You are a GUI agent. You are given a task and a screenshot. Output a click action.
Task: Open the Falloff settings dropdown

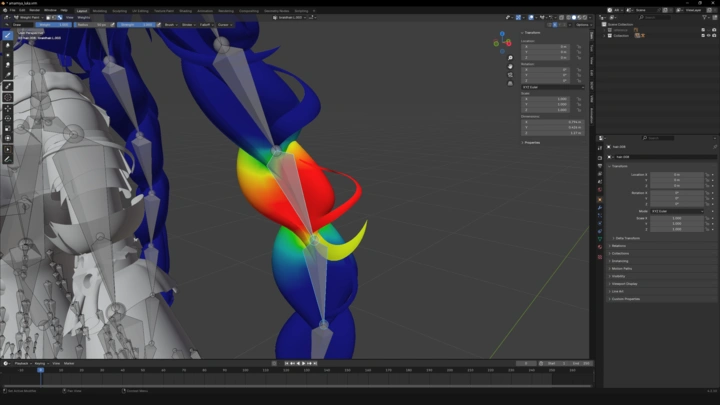pyautogui.click(x=206, y=25)
